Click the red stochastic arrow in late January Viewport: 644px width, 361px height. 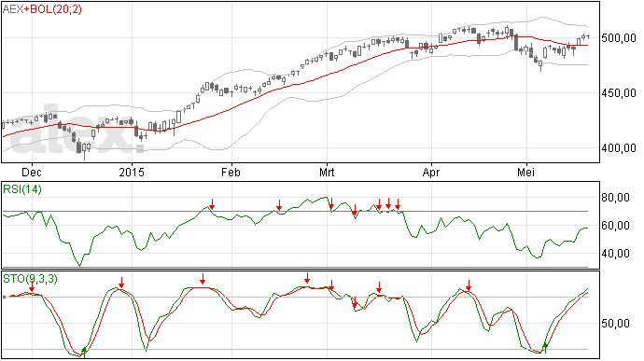pos(203,279)
